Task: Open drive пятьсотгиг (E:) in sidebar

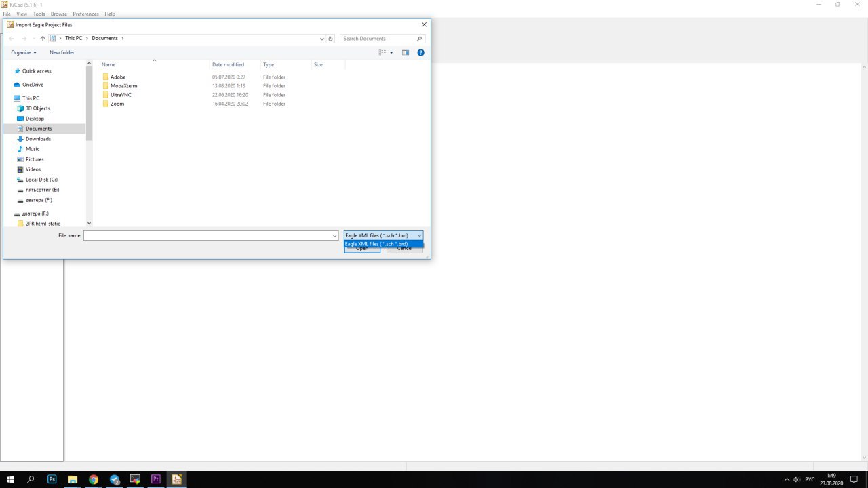Action: pyautogui.click(x=42, y=190)
